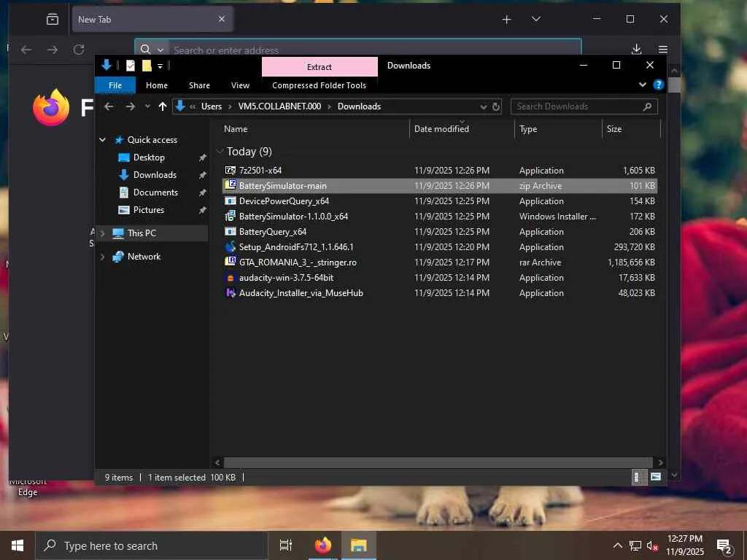This screenshot has width=747, height=560.
Task: Select Documents in Quick access
Action: [155, 192]
